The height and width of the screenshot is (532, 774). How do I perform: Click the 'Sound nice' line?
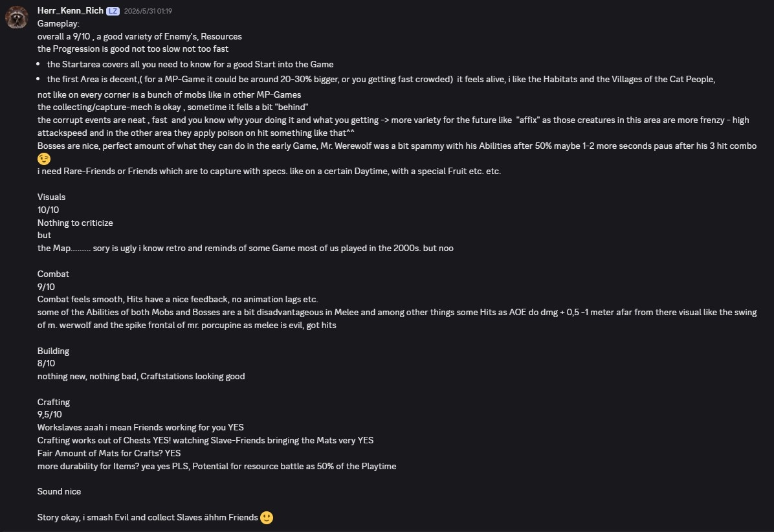point(60,491)
